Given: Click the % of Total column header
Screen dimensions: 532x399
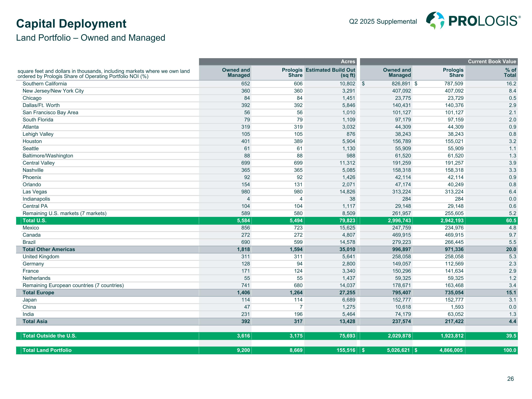Looking at the screenshot, I should (x=510, y=73).
